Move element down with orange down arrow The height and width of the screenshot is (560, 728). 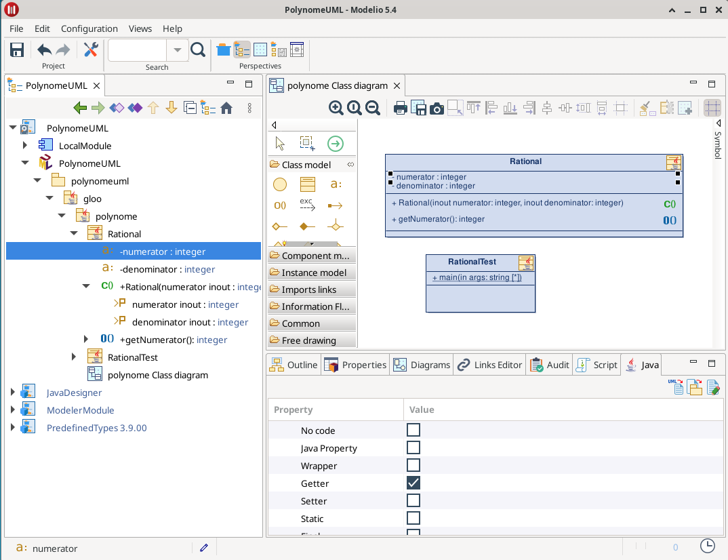171,108
